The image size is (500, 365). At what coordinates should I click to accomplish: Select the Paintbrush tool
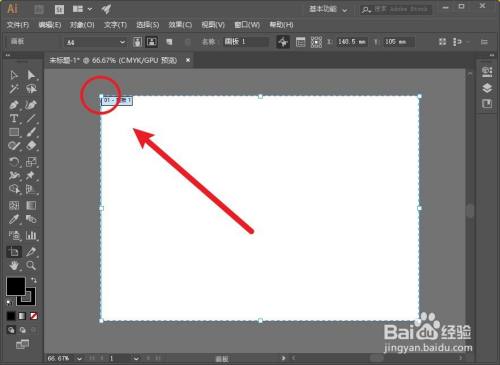coord(31,132)
